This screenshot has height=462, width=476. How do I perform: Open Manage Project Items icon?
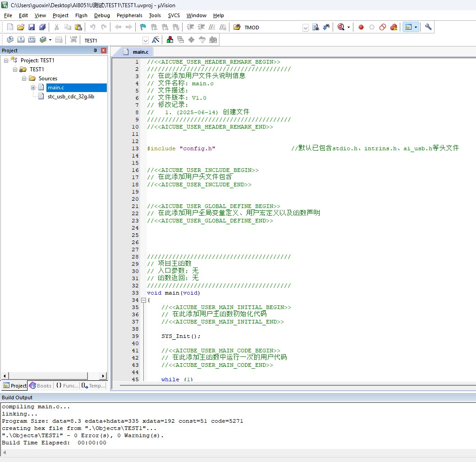(169, 40)
